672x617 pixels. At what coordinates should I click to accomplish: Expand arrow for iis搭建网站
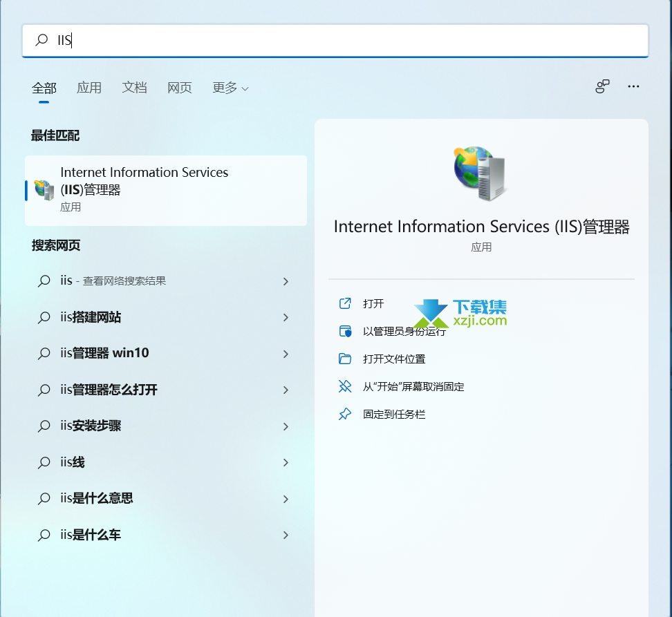[286, 317]
